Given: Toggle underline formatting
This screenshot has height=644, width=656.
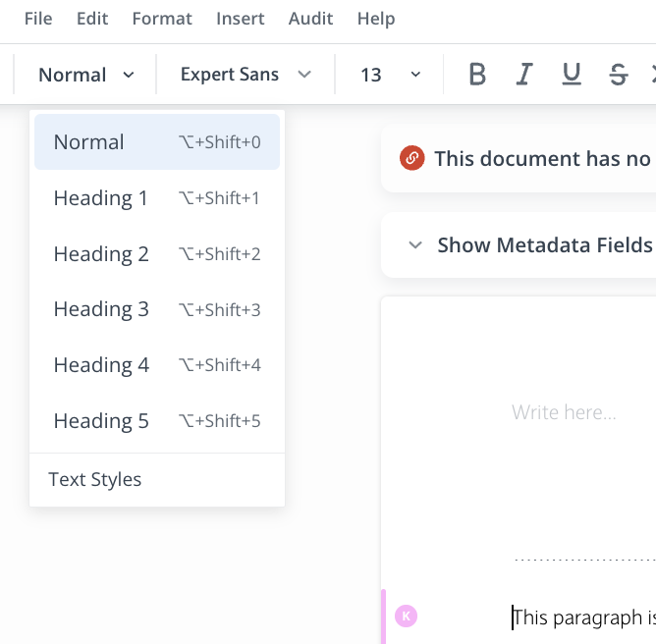Looking at the screenshot, I should 572,74.
